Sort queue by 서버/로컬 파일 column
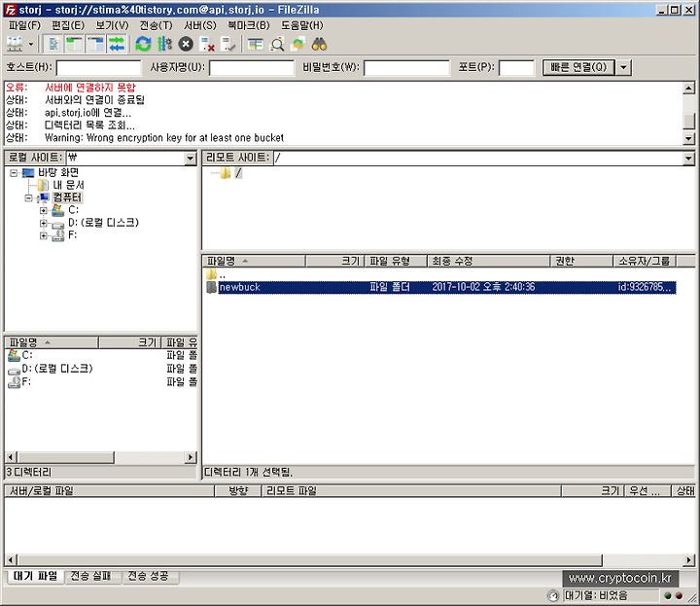The image size is (700, 606). pos(110,491)
